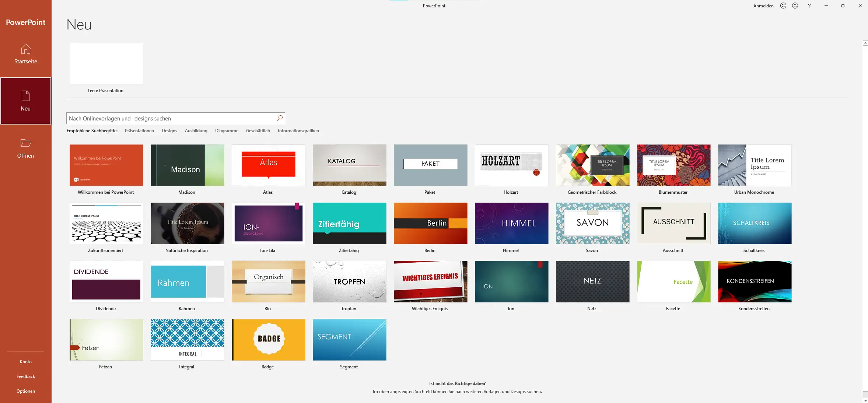Click the Öffnen folder icon

click(25, 143)
